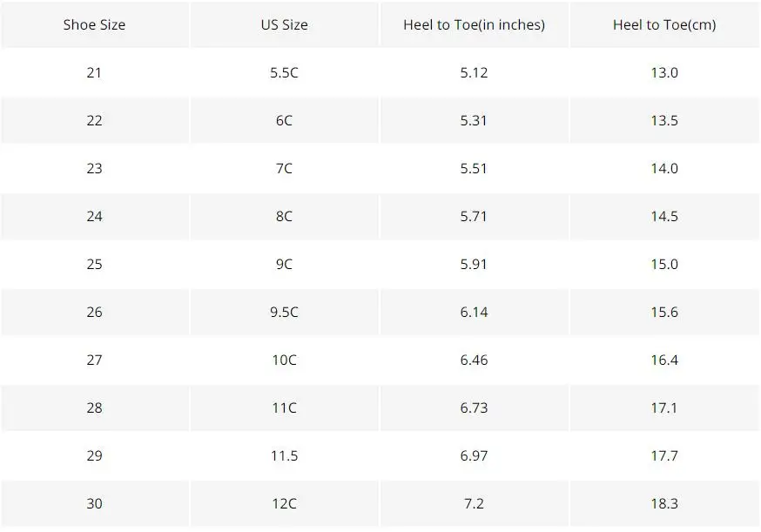
Task: Click the 6.14 inches value
Action: point(474,312)
